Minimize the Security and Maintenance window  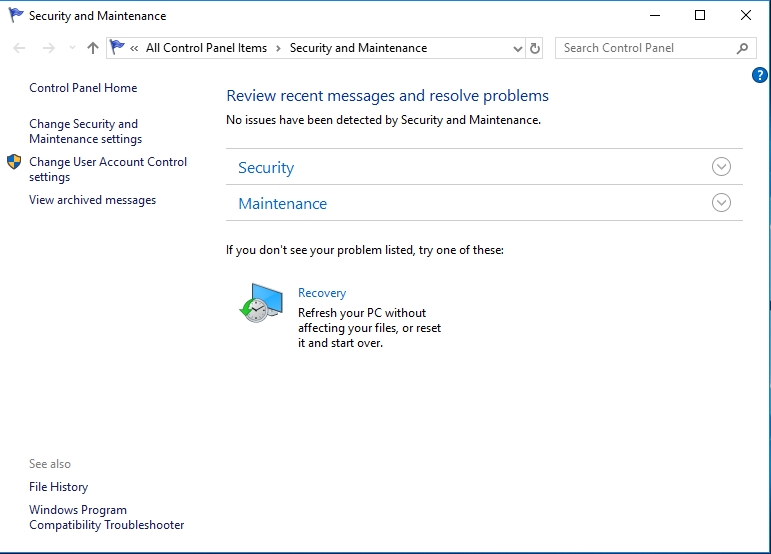click(654, 15)
